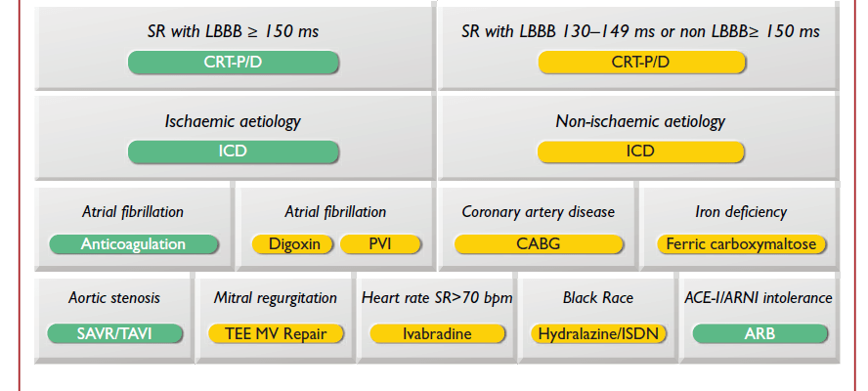Click the yellow CRT-P/D pill
Viewport: 868px width, 391px height.
click(x=640, y=63)
